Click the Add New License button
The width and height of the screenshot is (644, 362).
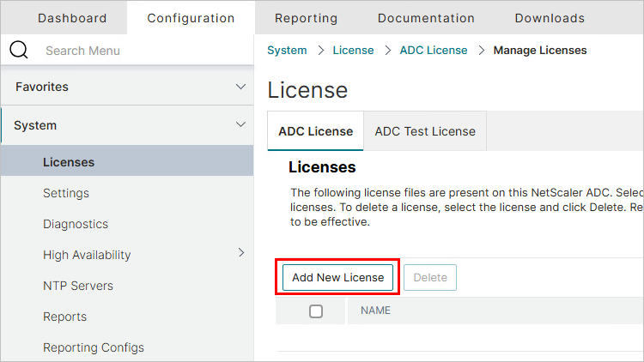pos(338,277)
